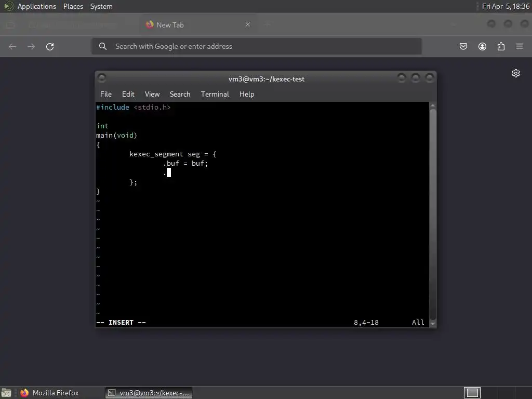This screenshot has height=399, width=532.
Task: Click the clock showing Fri Apr 5
Action: pos(506,6)
